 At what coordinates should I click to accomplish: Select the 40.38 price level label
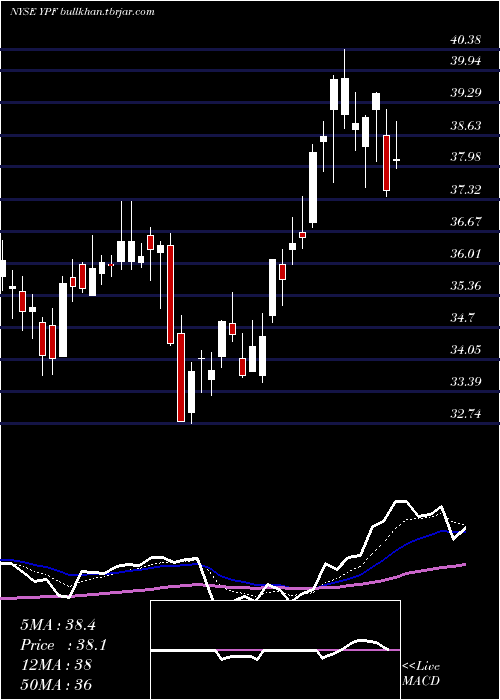[x=465, y=40]
